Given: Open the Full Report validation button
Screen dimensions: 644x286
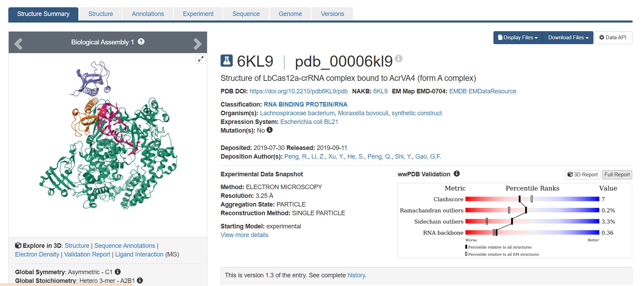Looking at the screenshot, I should click(617, 175).
